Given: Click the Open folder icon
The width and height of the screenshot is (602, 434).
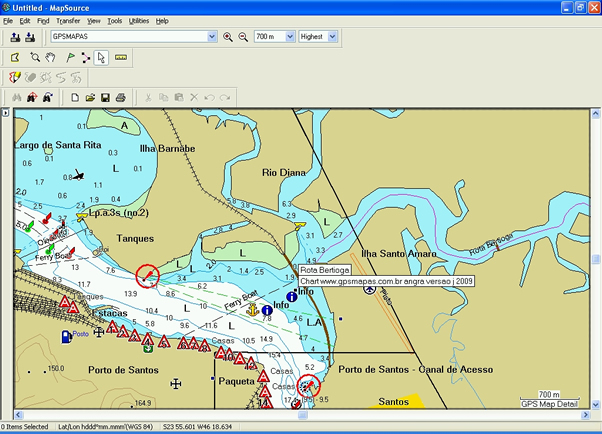Looking at the screenshot, I should [90, 97].
